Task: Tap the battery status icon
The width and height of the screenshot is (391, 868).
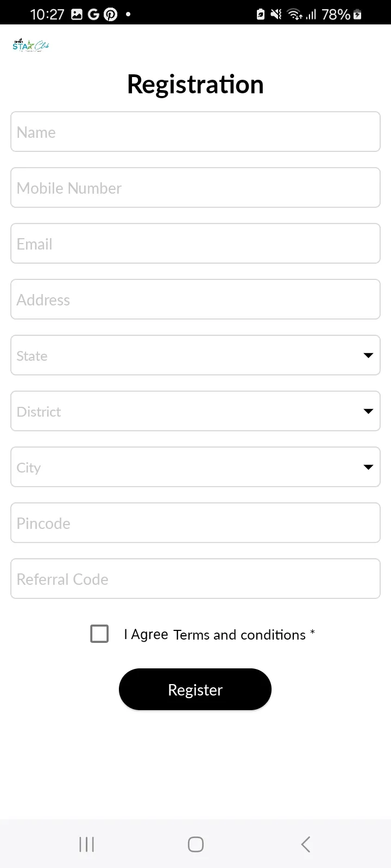Action: 357,15
